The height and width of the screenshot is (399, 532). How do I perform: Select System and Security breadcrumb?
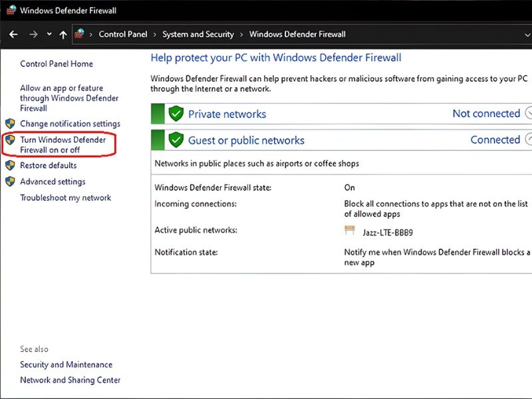pos(198,35)
